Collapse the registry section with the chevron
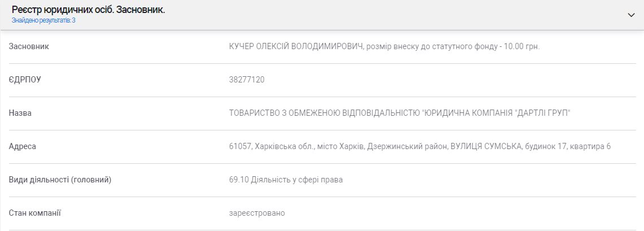The width and height of the screenshot is (644, 231). pyautogui.click(x=632, y=15)
